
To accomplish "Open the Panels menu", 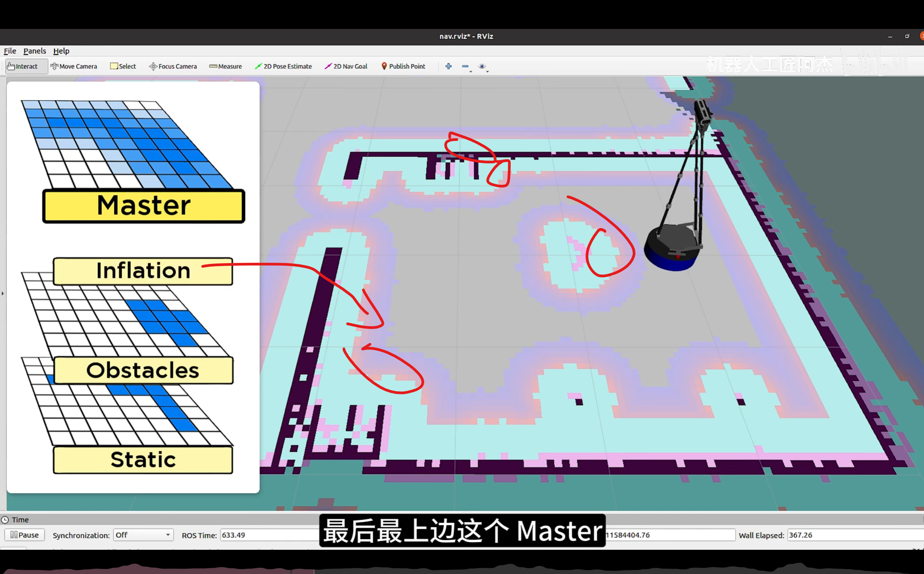I will pyautogui.click(x=35, y=51).
